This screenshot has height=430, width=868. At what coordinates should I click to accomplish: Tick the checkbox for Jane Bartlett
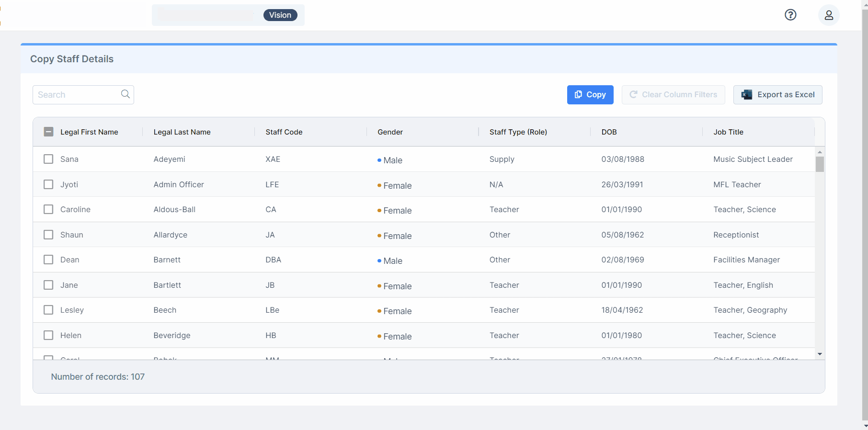48,285
